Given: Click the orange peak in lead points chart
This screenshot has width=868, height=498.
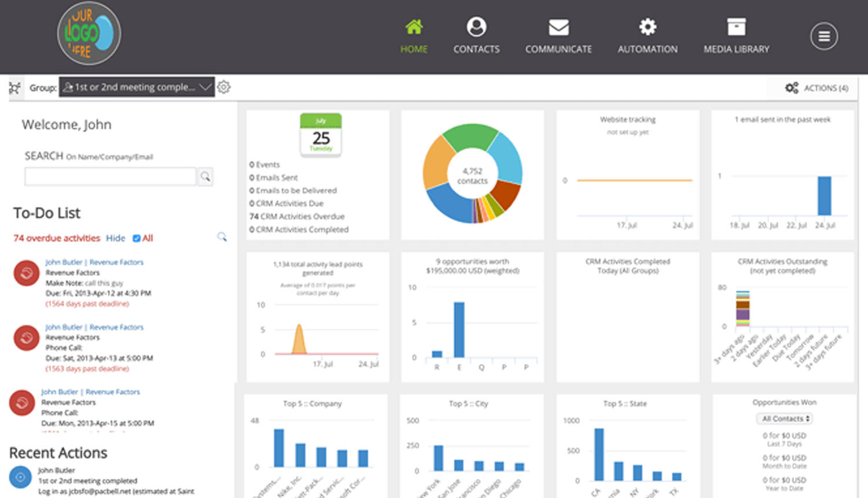Looking at the screenshot, I should [299, 340].
